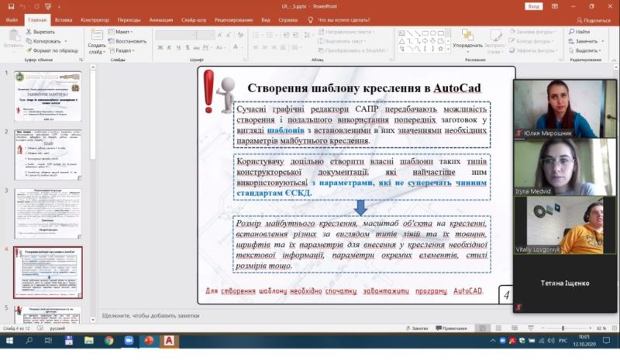Start Slide Show icon in status bar
Viewport: 620px width, 364px height.
[531, 328]
